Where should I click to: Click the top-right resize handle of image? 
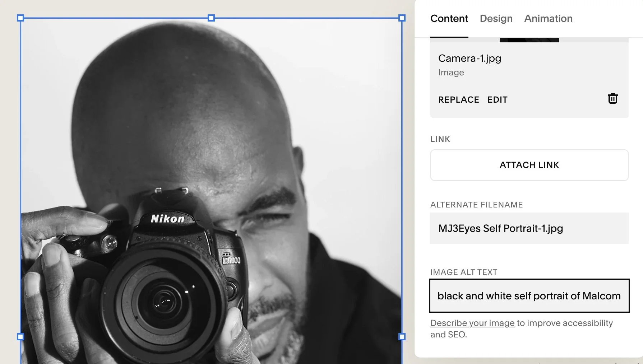click(402, 18)
